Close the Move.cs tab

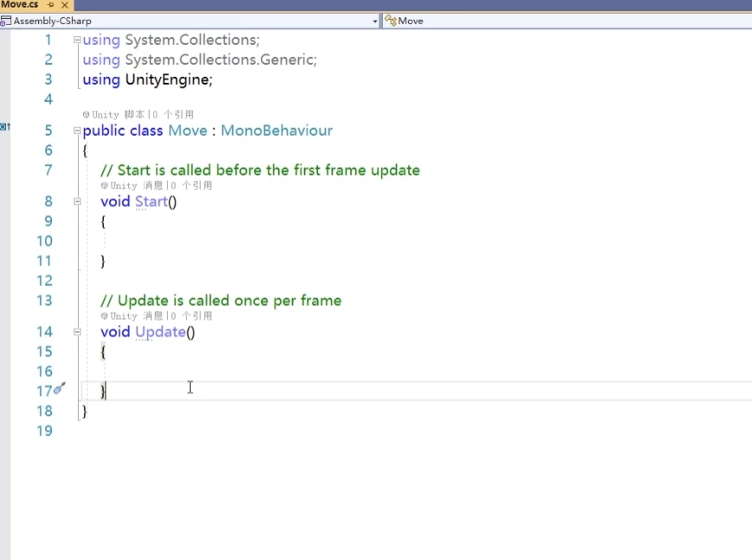pyautogui.click(x=65, y=5)
